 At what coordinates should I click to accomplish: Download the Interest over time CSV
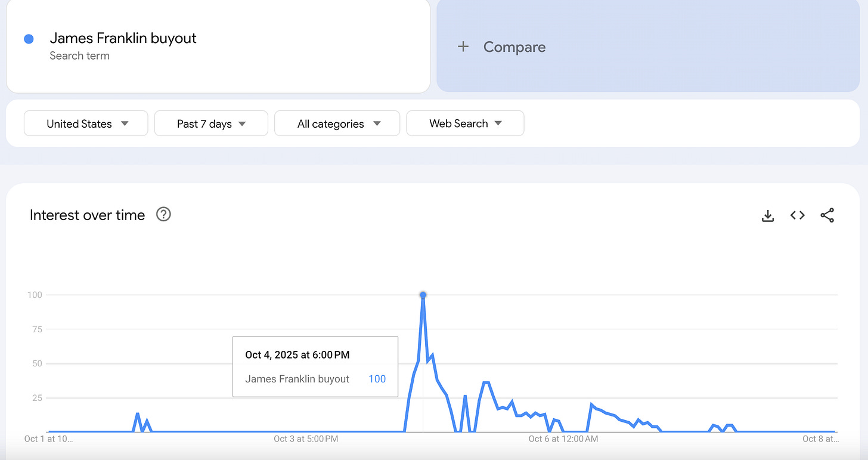[x=768, y=215]
